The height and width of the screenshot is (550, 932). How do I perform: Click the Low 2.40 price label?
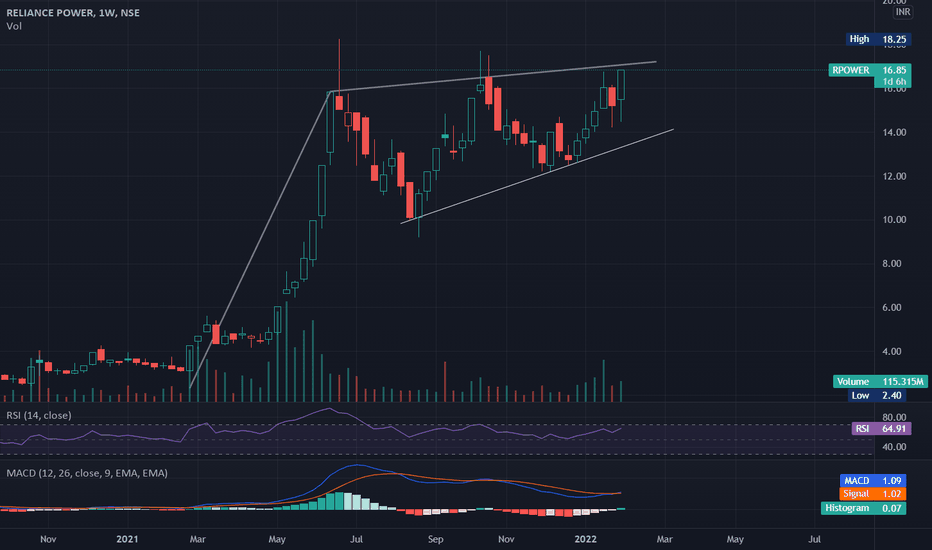(x=877, y=395)
